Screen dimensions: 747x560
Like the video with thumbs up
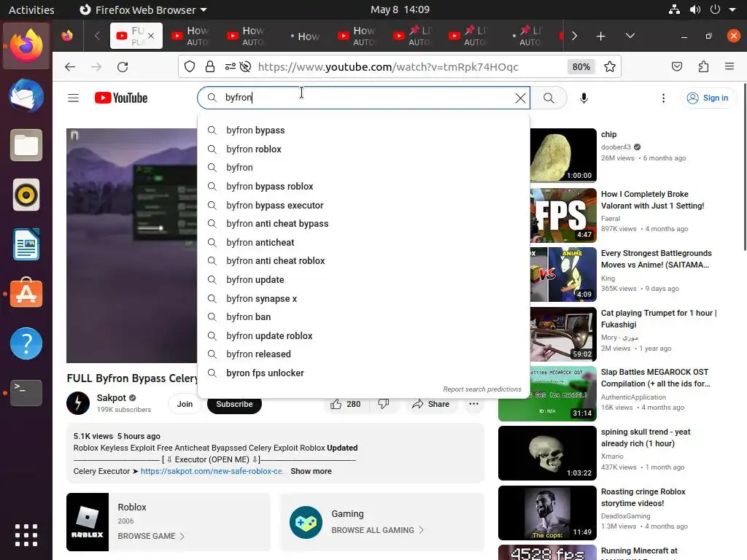pos(346,404)
